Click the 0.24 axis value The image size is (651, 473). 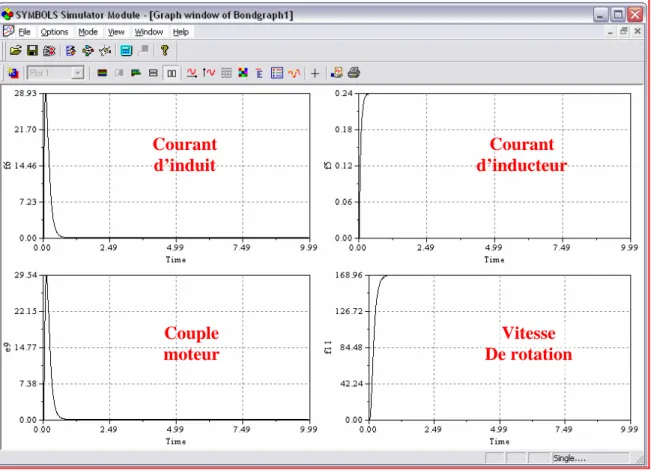click(344, 93)
